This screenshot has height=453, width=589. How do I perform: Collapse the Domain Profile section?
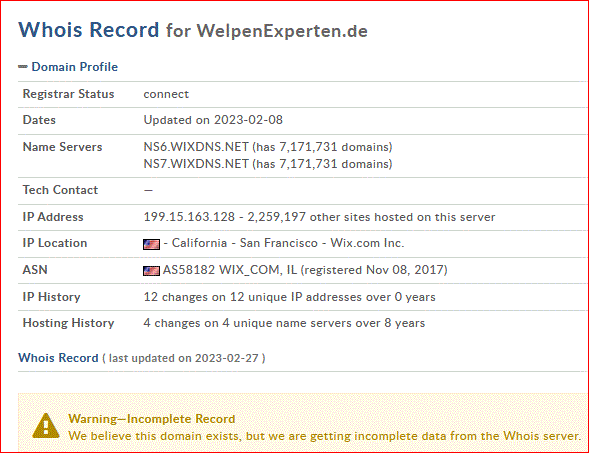coord(68,67)
